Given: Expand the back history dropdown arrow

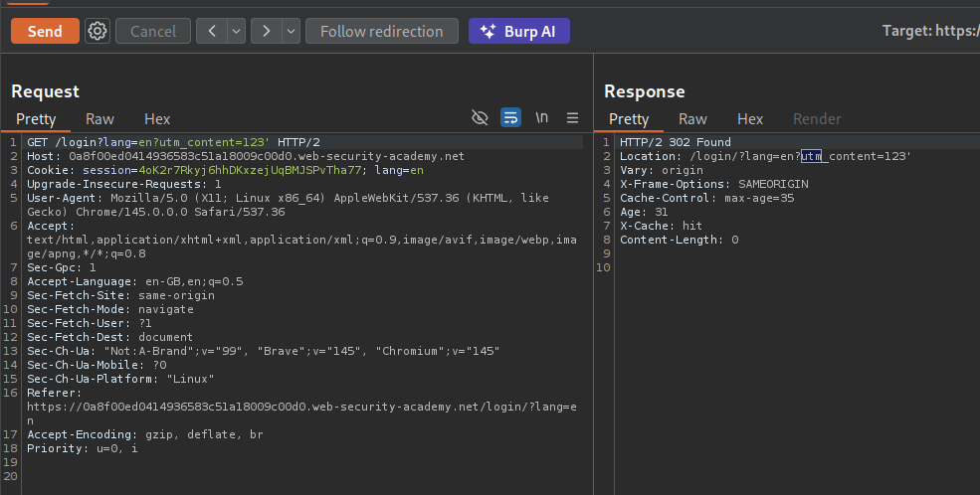Looking at the screenshot, I should 236,31.
